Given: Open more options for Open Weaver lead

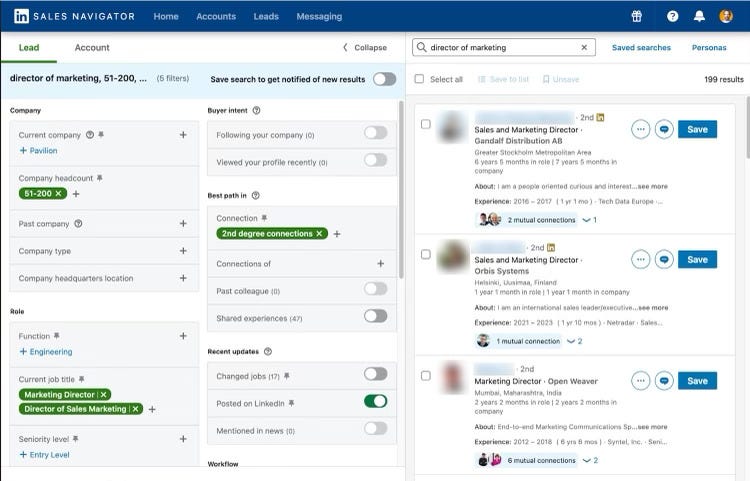Looking at the screenshot, I should [x=640, y=381].
